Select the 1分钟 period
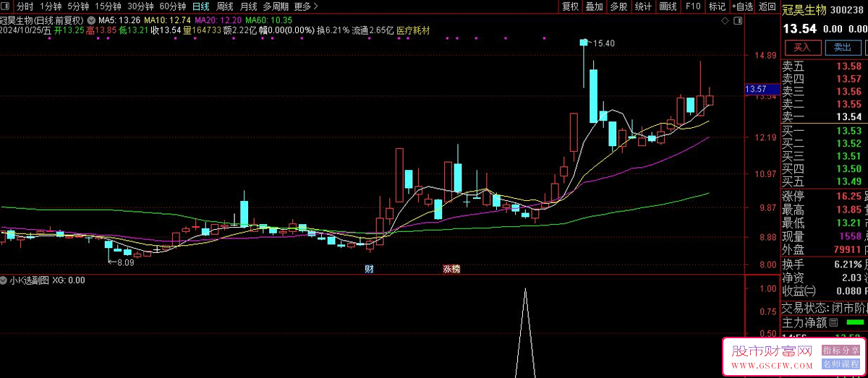Image resolution: width=868 pixels, height=378 pixels. point(51,7)
